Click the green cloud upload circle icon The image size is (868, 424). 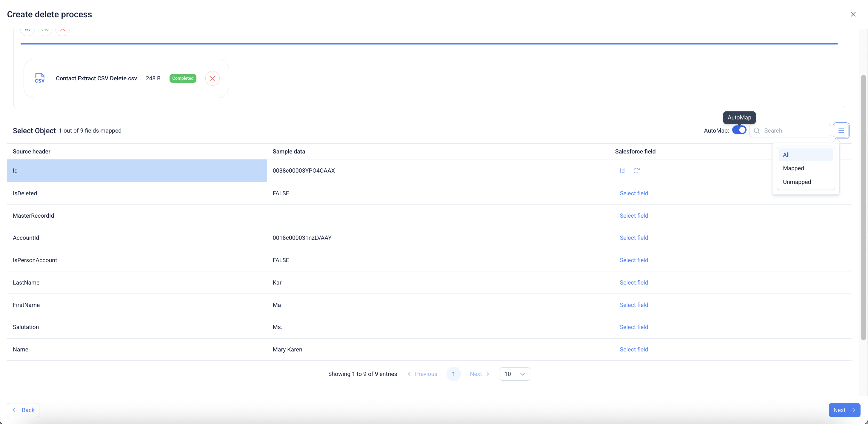(45, 31)
